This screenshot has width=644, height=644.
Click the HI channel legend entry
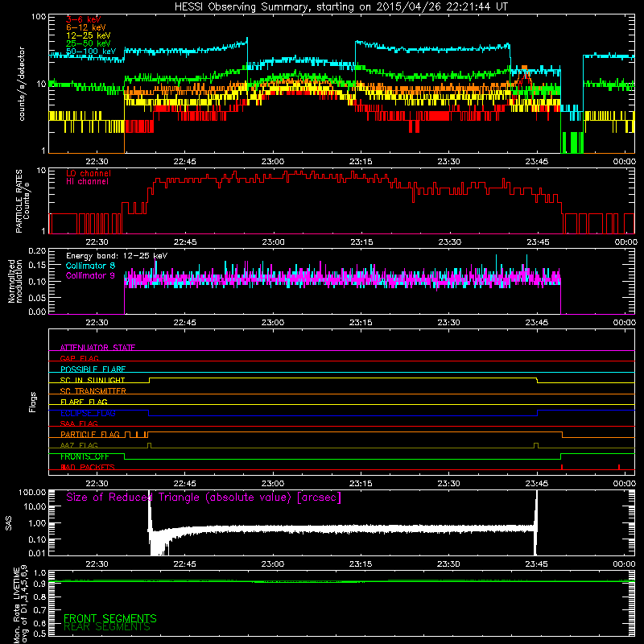tap(87, 182)
